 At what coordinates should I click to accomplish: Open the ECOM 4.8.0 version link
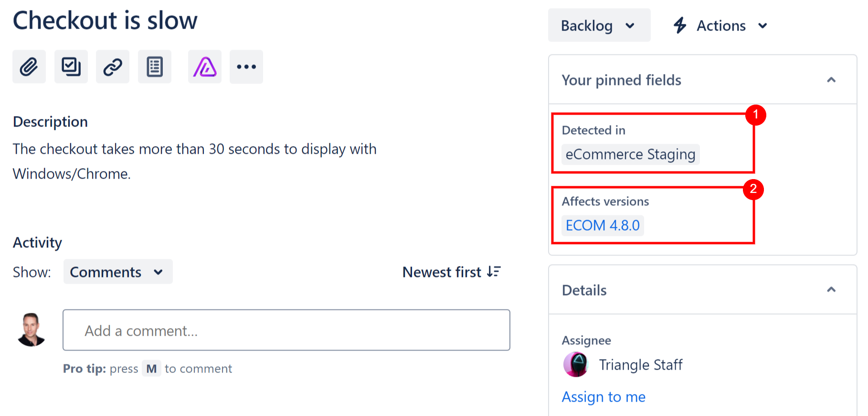[x=603, y=225]
